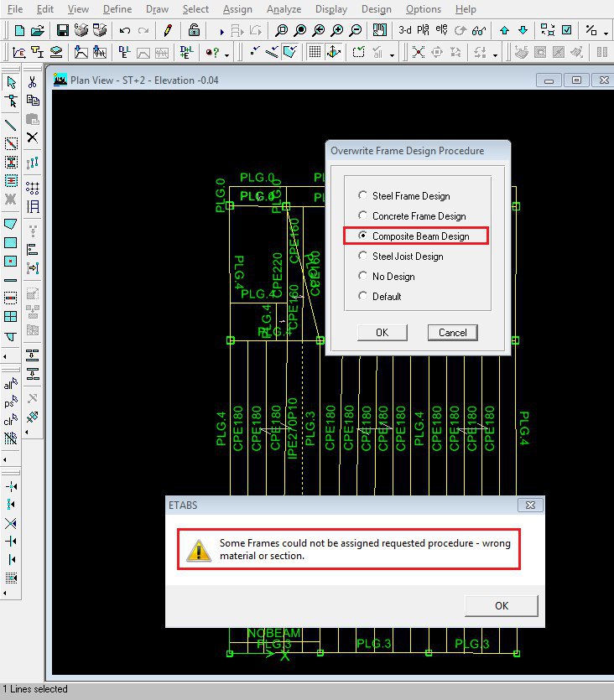Expand the dropdown beside the percent-square icon
This screenshot has height=700, width=614.
(x=606, y=33)
